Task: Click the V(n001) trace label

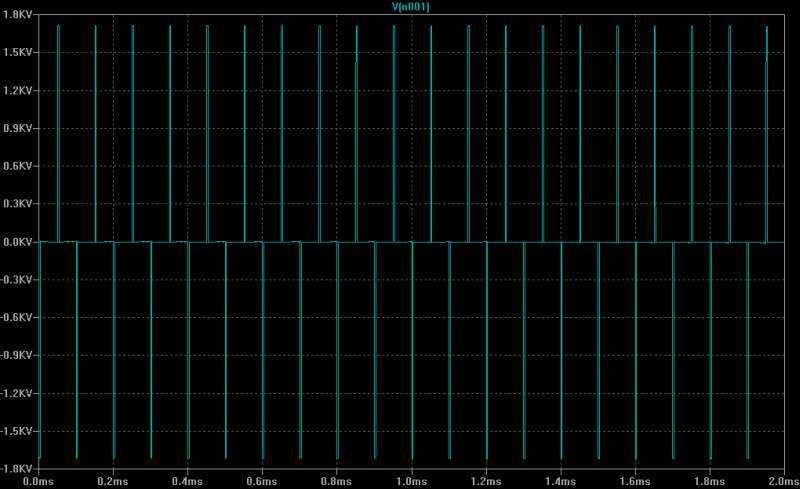Action: [x=411, y=7]
